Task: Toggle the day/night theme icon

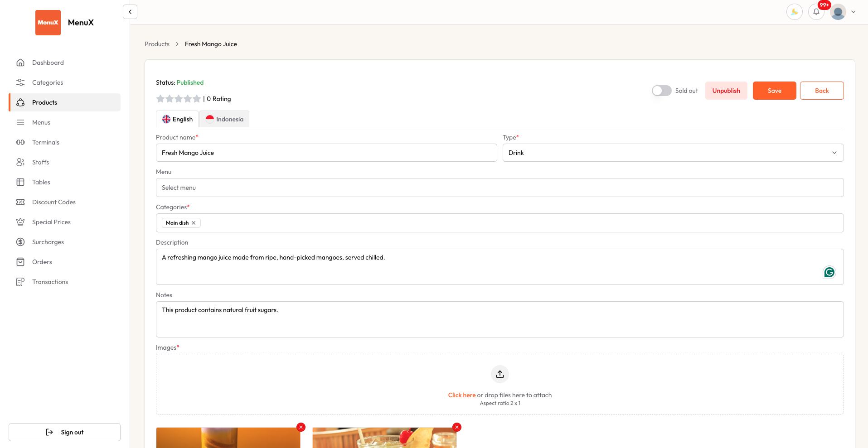Action: point(795,12)
